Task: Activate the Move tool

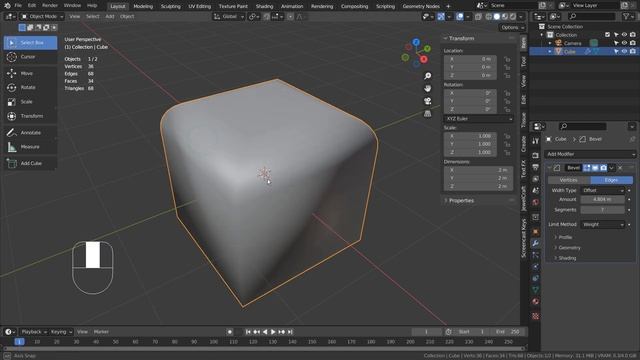Action: tap(30, 73)
